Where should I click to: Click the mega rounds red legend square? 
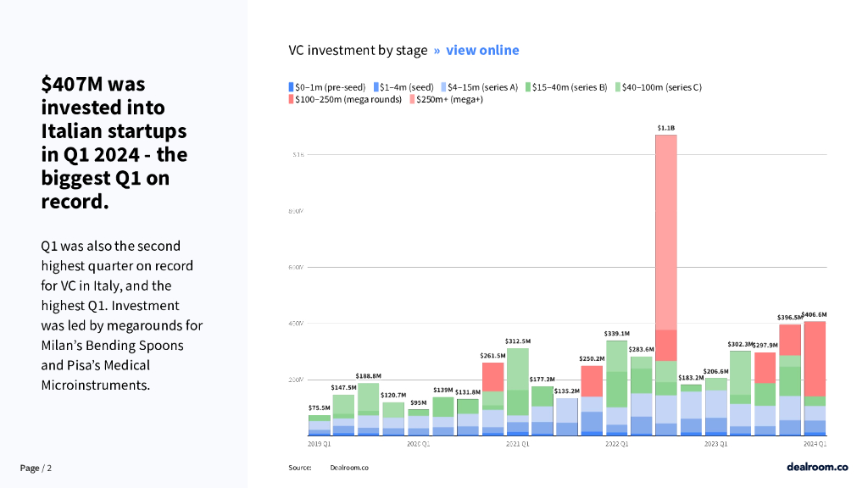(291, 100)
